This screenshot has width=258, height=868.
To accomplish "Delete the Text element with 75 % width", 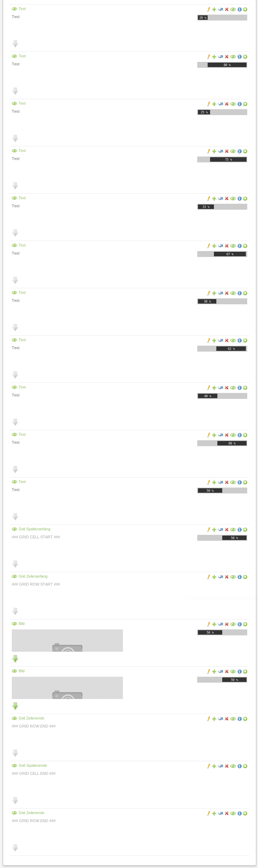I will coord(227,151).
